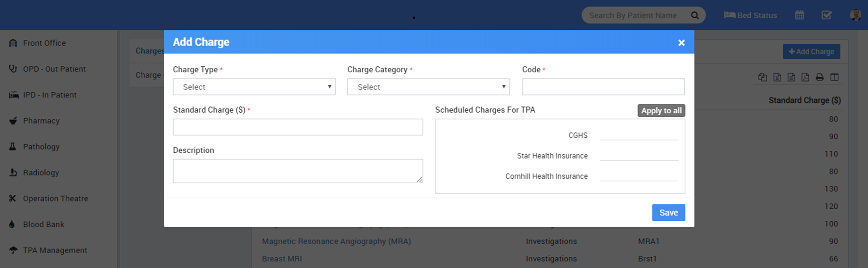Click the CGHS charge input field
This screenshot has height=268, width=868.
(639, 135)
